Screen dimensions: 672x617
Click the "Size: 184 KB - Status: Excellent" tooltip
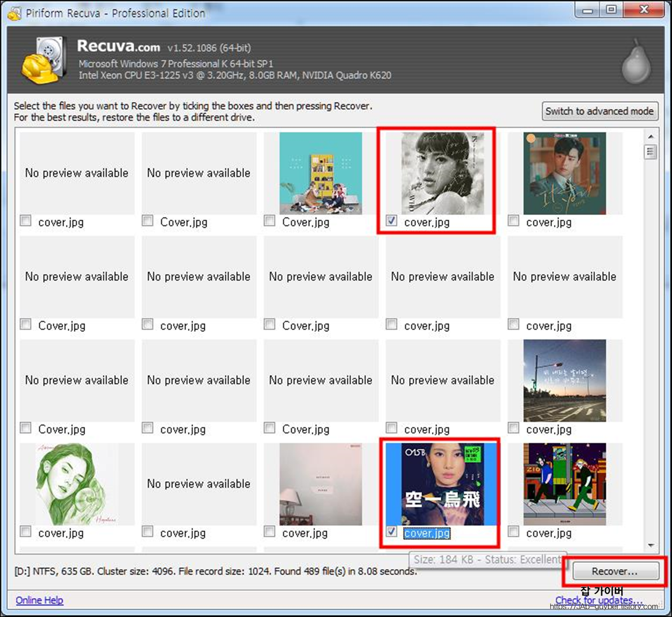(488, 559)
